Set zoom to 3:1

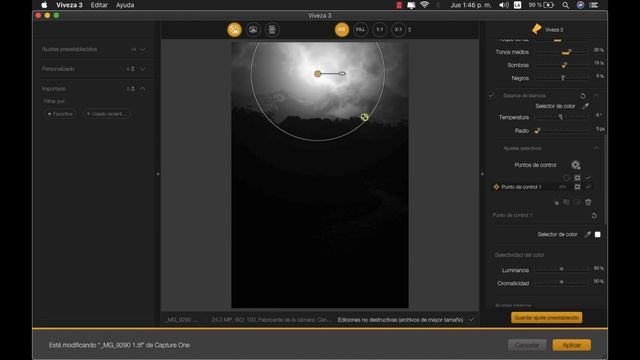coord(398,29)
